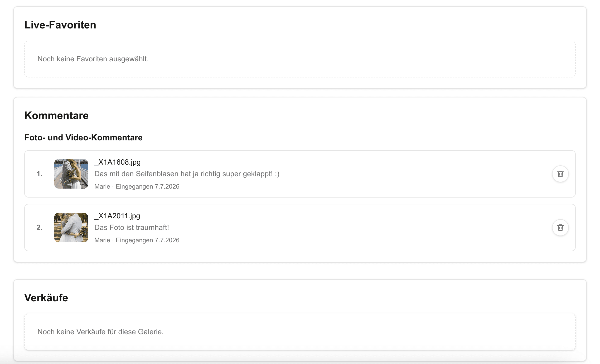Select the Seifenblasen comment text
Screen dimensions: 600x364
(x=187, y=174)
